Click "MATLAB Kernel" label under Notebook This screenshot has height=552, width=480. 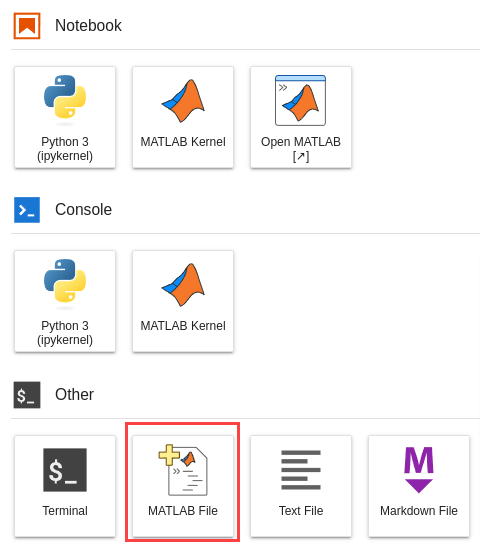[183, 142]
